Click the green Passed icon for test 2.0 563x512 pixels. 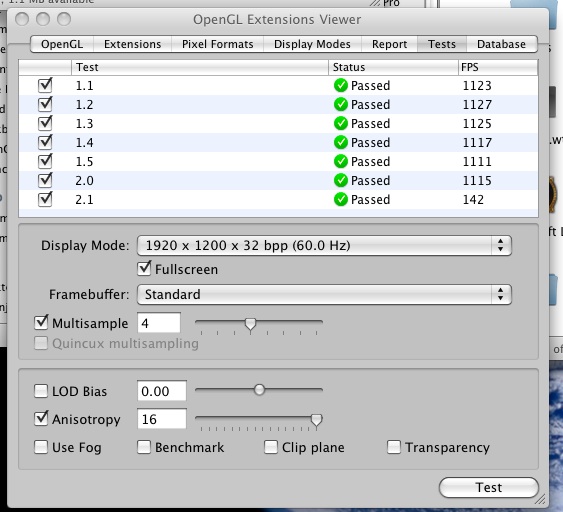[x=341, y=181]
